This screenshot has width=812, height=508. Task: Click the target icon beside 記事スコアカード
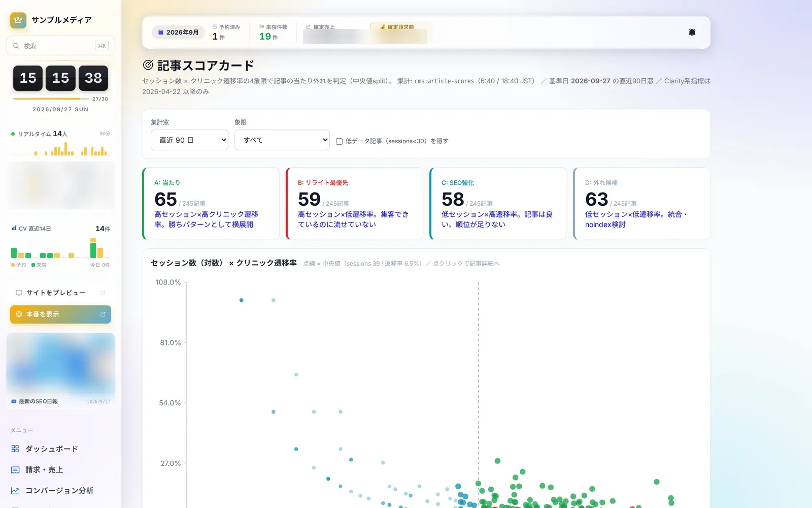click(x=148, y=65)
